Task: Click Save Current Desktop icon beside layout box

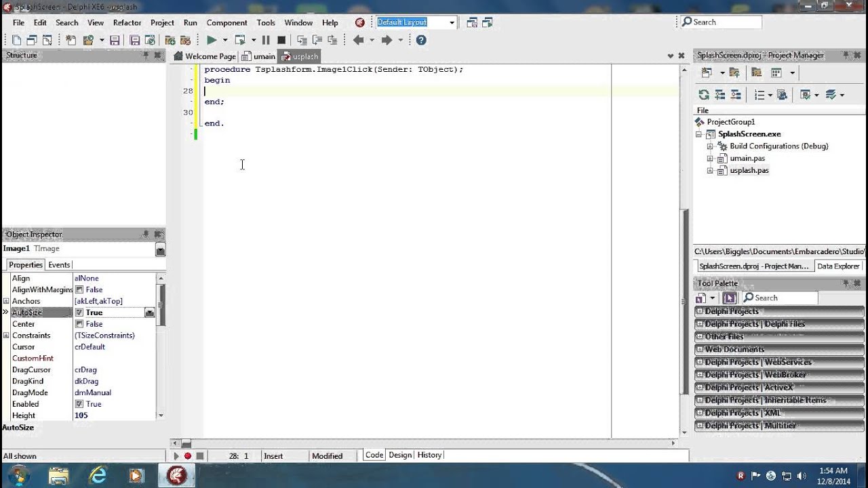Action: click(x=472, y=22)
